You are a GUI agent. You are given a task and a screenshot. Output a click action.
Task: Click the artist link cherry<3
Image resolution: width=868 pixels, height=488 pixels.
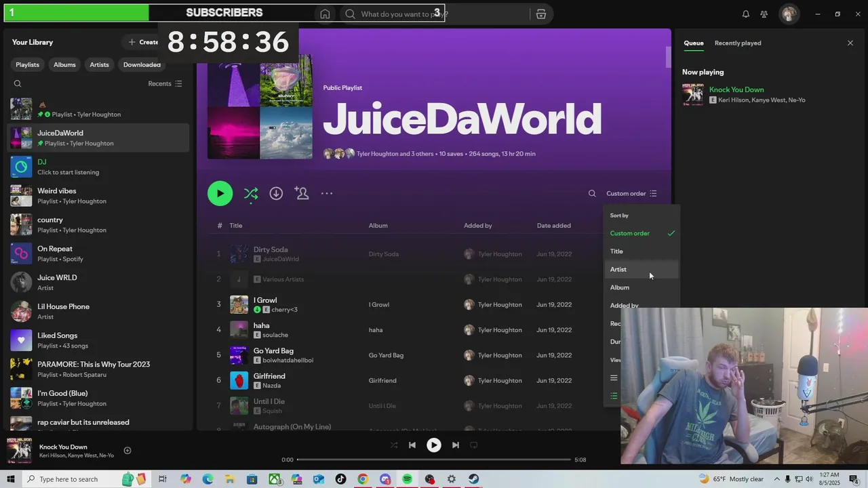pos(284,310)
